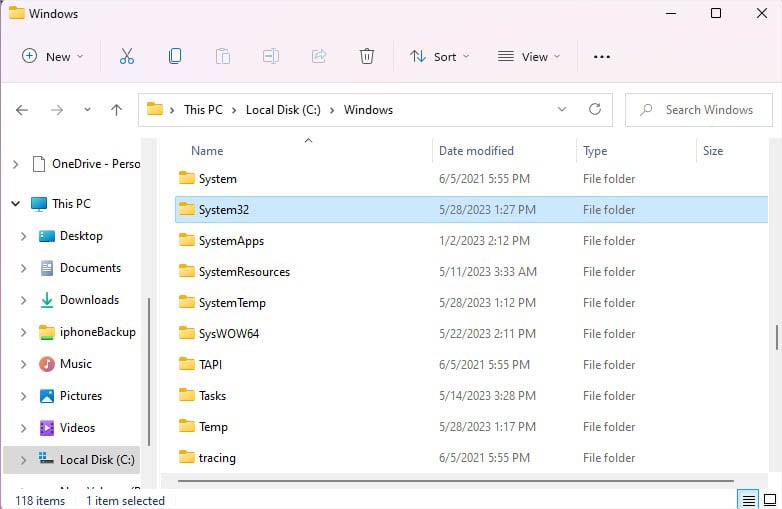Viewport: 782px width, 509px height.
Task: Click the Downloads arrow icon in sidebar
Action: (46, 300)
